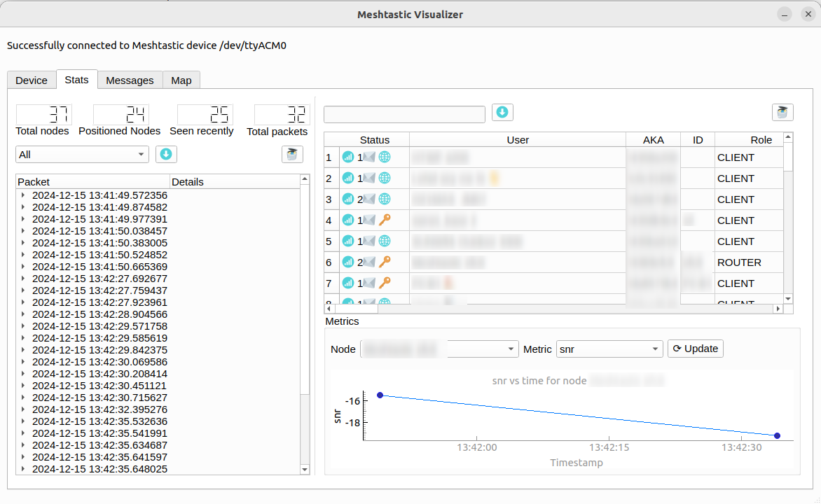Expand packet 13:42:29.571758
This screenshot has width=821, height=504.
(x=23, y=326)
